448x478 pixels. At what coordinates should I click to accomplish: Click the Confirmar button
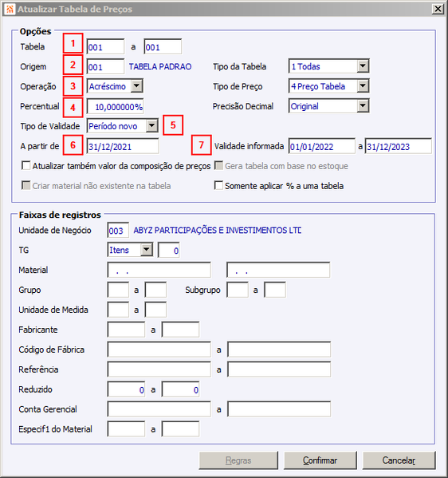(320, 460)
